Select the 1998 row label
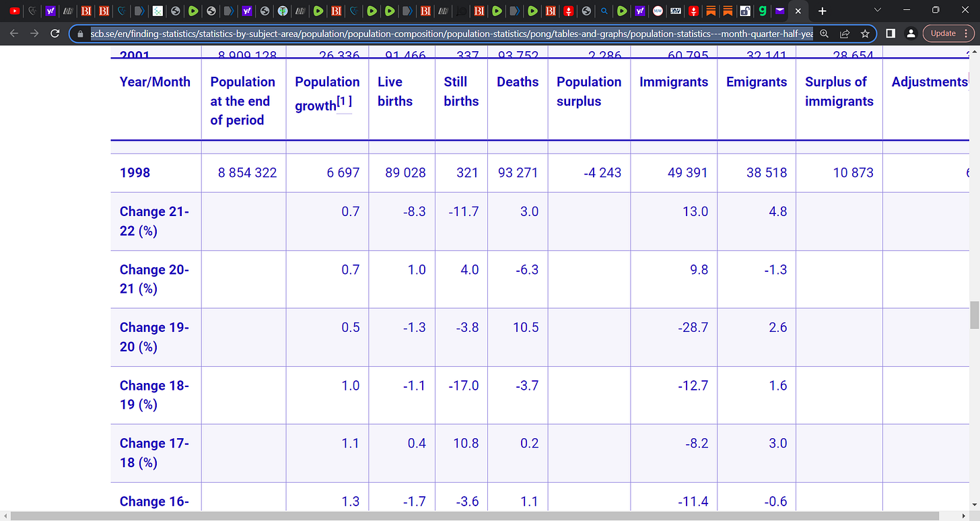This screenshot has height=521, width=980. tap(135, 173)
